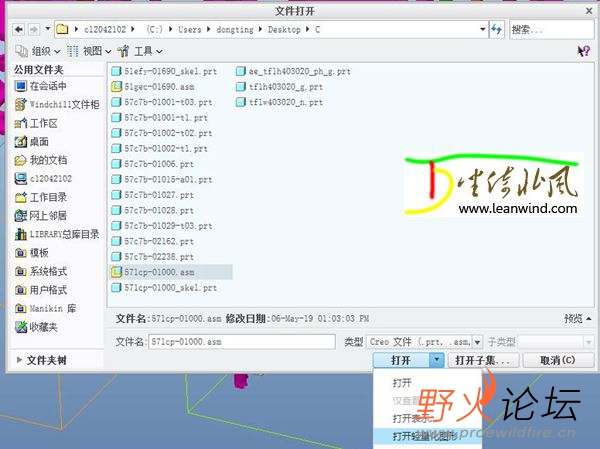The height and width of the screenshot is (449, 600).
Task: Open 网上邻居 location
Action: coord(41,216)
